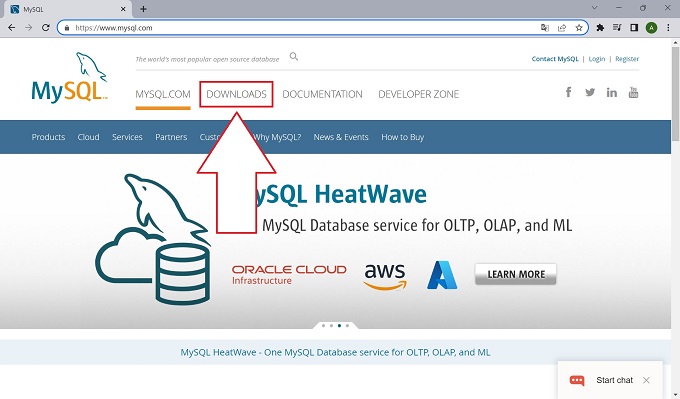Dismiss the Start chat popup
The height and width of the screenshot is (399, 680).
point(646,380)
